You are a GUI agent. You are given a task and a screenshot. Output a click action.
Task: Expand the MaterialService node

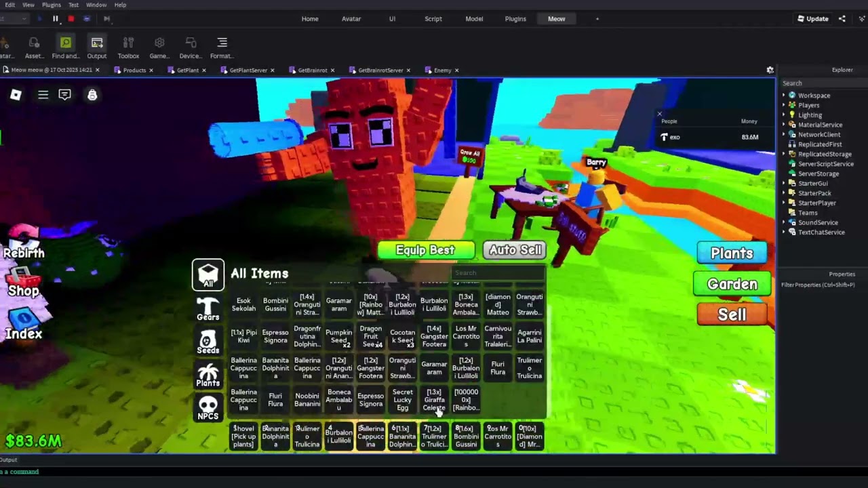tap(784, 125)
